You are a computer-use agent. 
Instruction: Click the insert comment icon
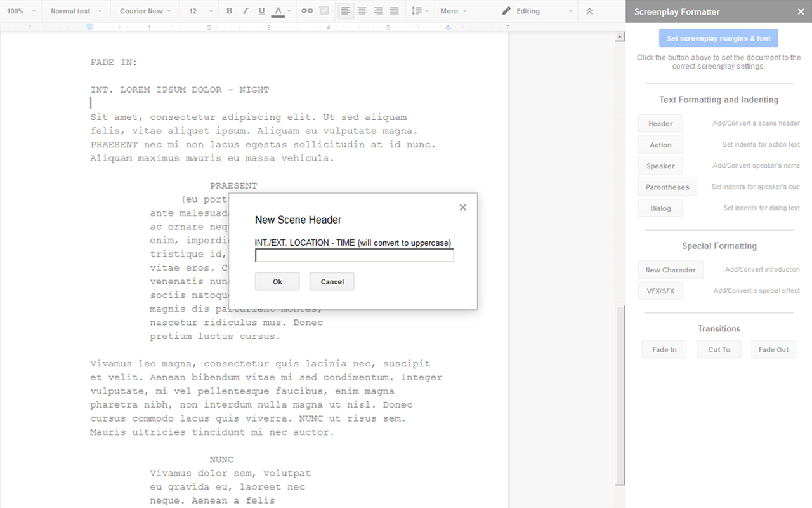324,11
